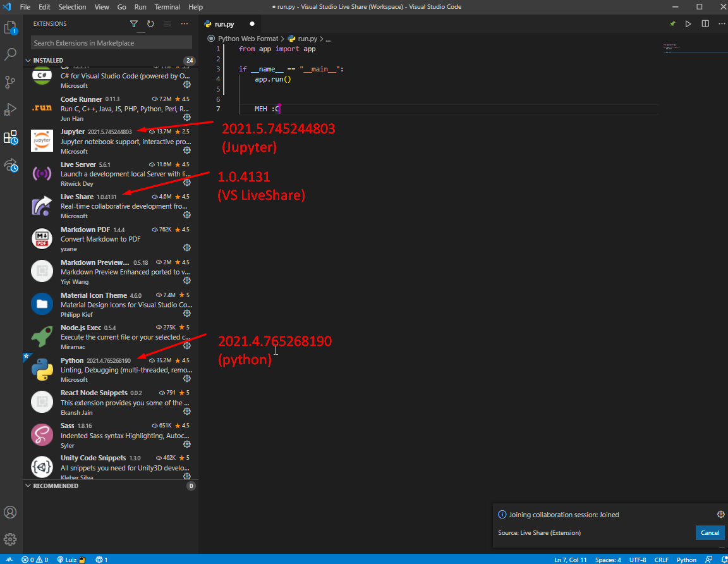The image size is (728, 564).
Task: Change line endings via CRLF
Action: [661, 560]
